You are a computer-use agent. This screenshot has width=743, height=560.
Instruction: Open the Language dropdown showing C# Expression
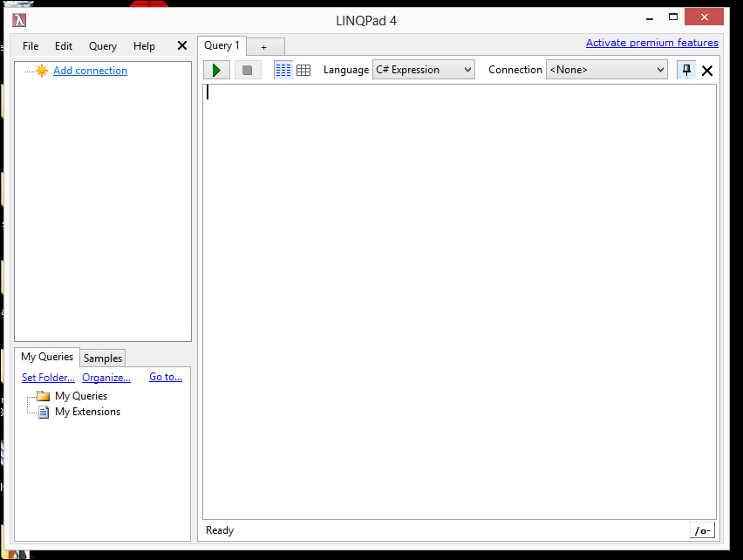[x=424, y=70]
